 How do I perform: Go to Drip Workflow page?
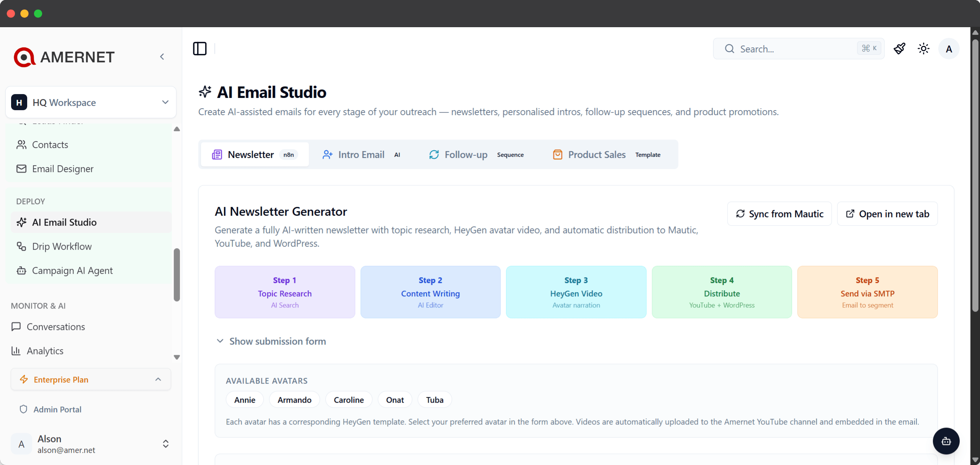(x=91, y=246)
